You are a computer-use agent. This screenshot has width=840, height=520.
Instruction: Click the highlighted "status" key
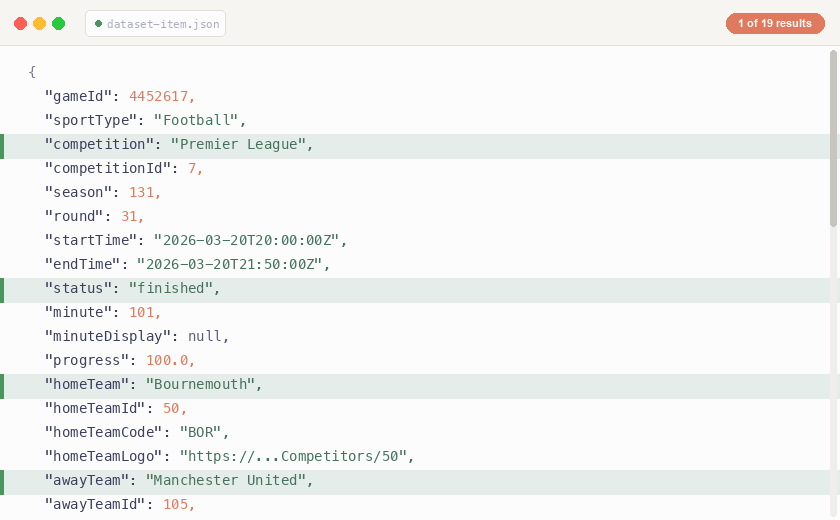79,288
